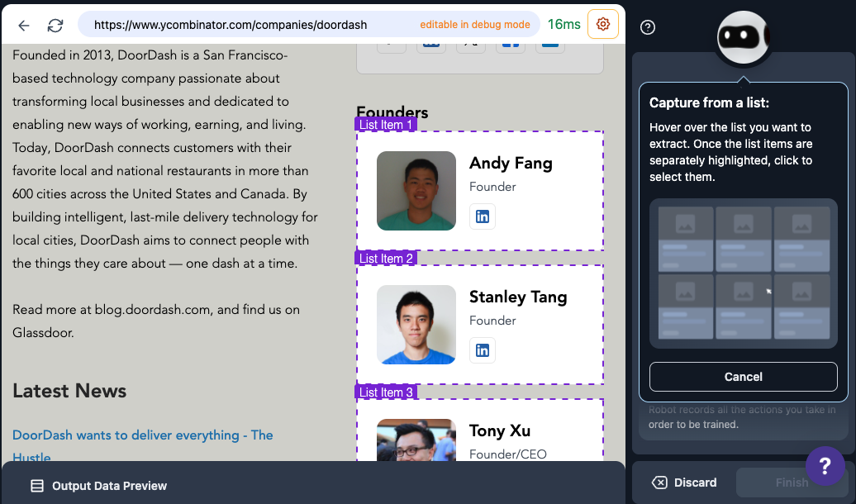The width and height of the screenshot is (856, 504).
Task: Click the Andy Fang name
Action: click(x=511, y=164)
